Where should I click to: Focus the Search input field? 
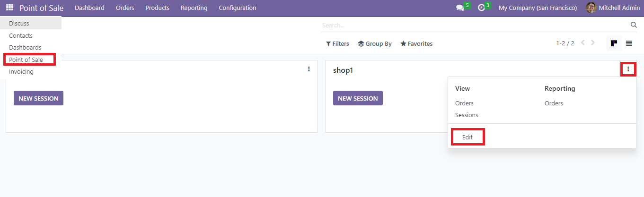(473, 25)
